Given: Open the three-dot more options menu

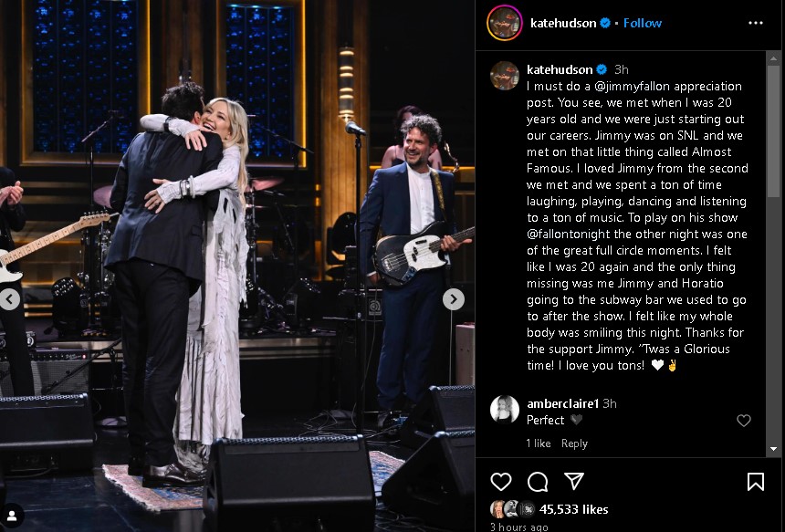Looking at the screenshot, I should coord(756,23).
